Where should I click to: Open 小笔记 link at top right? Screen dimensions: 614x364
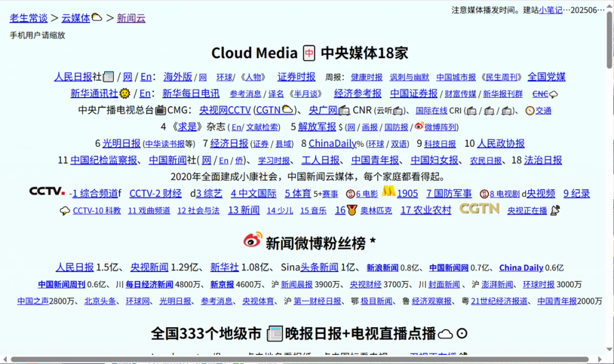[x=550, y=10]
